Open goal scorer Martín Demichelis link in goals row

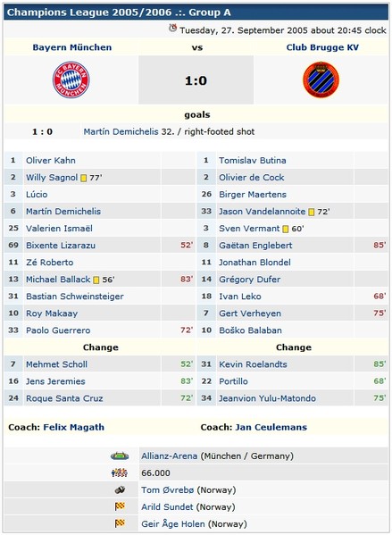pyautogui.click(x=121, y=131)
